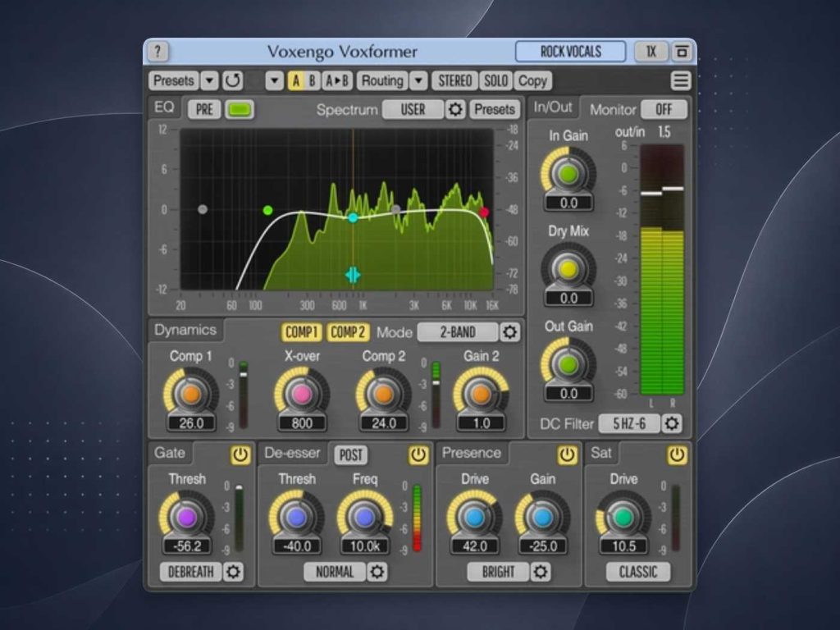Open the DC Filter 5HZ-6 selector
The image size is (840, 630).
[629, 424]
